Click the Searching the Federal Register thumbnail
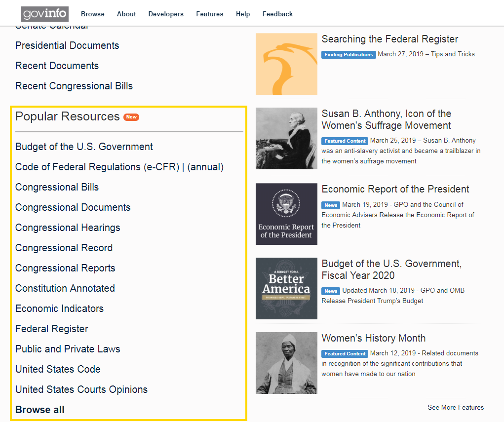The image size is (504, 422). coord(286,64)
